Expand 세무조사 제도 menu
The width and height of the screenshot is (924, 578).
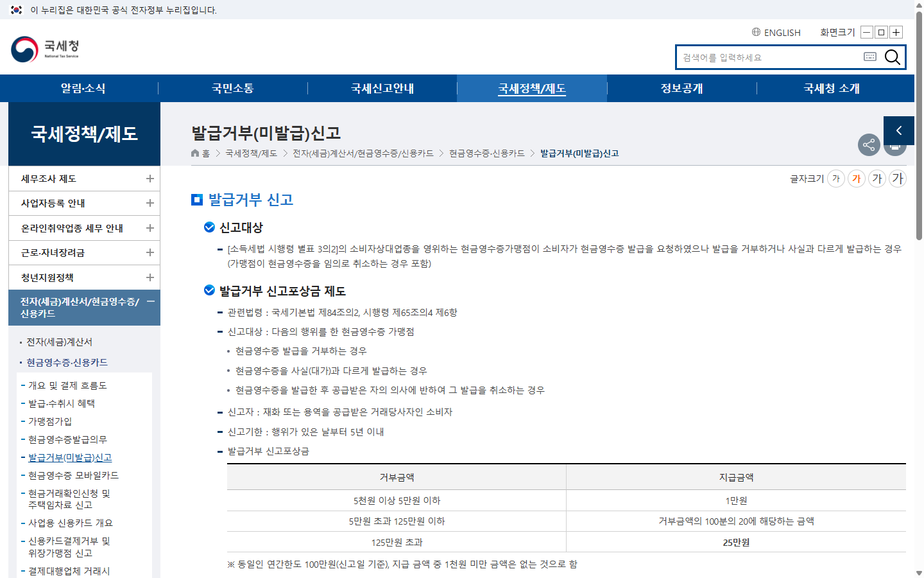(84, 179)
